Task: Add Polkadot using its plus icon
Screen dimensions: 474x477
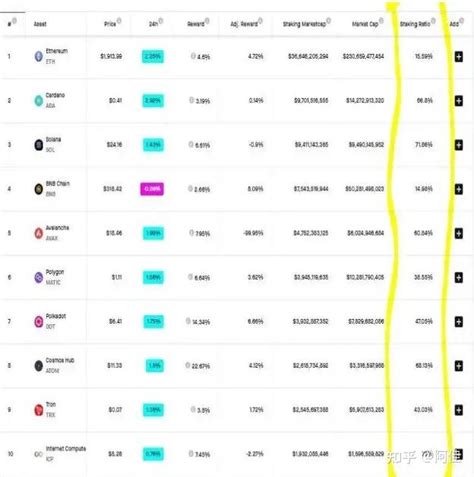Action: [x=459, y=322]
